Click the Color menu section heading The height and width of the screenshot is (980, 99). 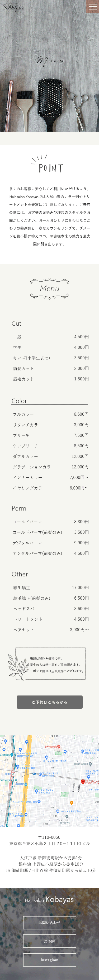coord(19,401)
